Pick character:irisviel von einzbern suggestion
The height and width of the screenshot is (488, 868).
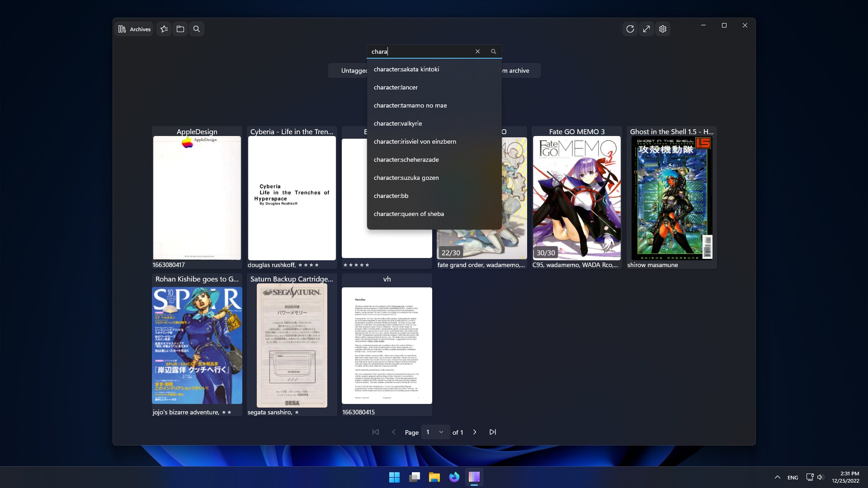415,141
